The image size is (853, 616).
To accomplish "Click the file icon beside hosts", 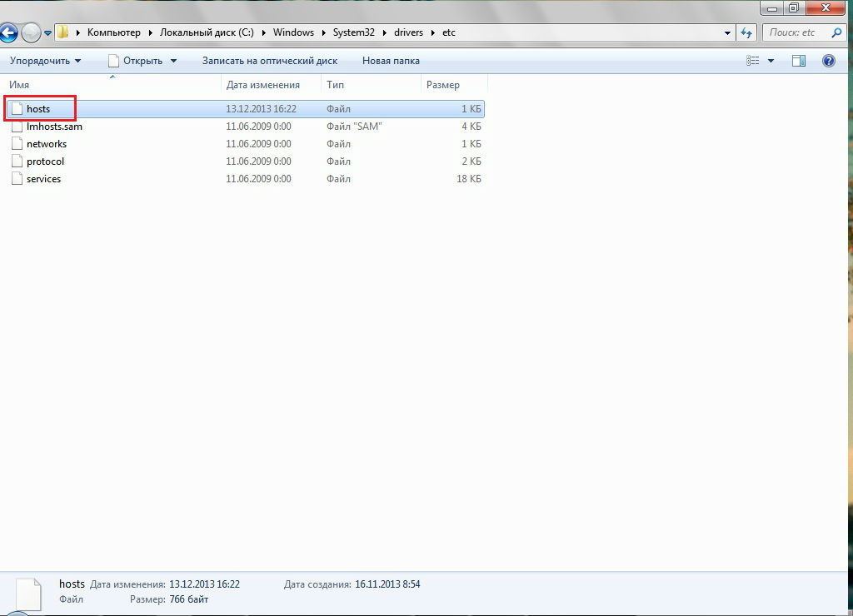I will coord(17,109).
